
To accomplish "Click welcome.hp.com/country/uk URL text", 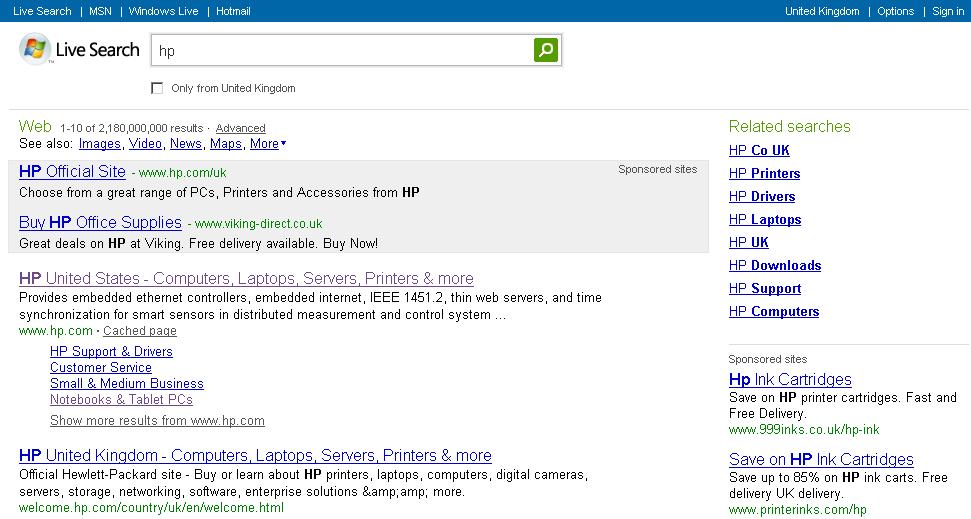I will pyautogui.click(x=151, y=508).
